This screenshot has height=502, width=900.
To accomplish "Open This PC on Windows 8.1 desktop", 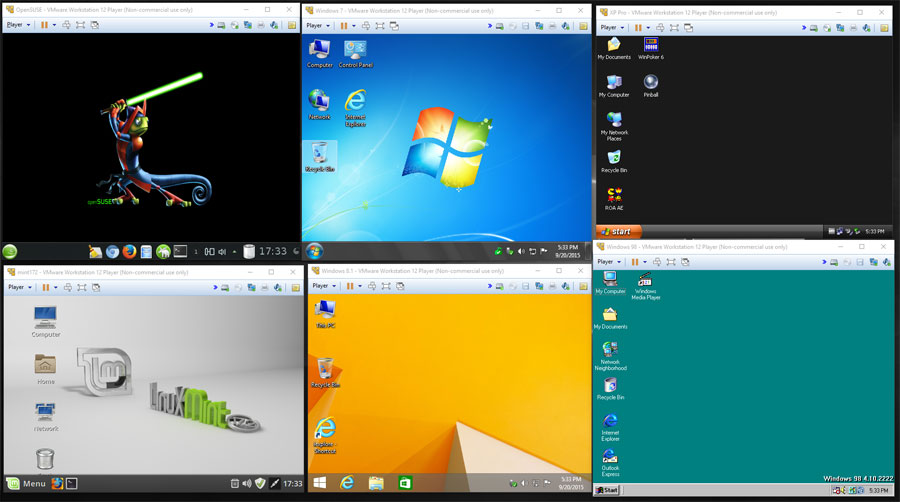I will [x=325, y=314].
